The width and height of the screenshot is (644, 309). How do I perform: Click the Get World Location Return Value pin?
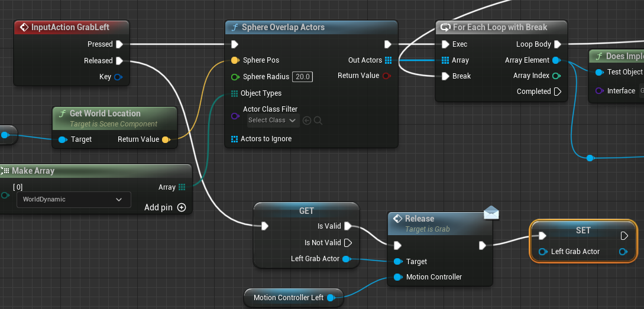[166, 139]
